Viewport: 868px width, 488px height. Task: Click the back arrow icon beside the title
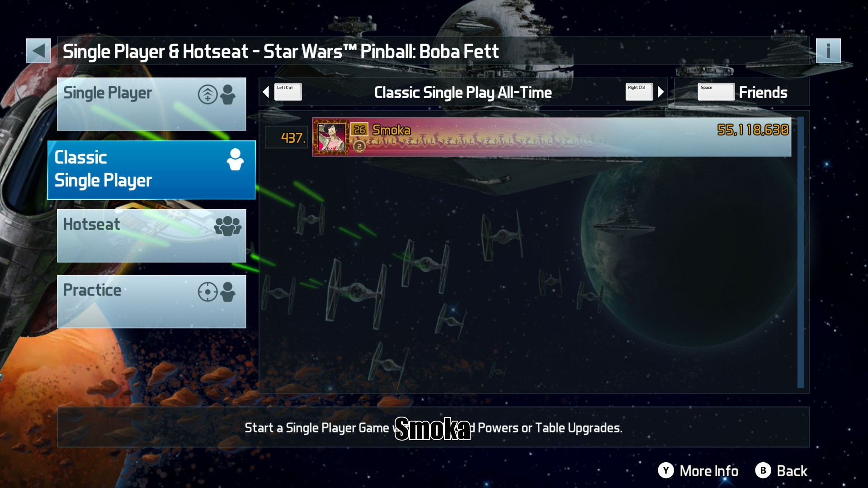click(x=38, y=51)
